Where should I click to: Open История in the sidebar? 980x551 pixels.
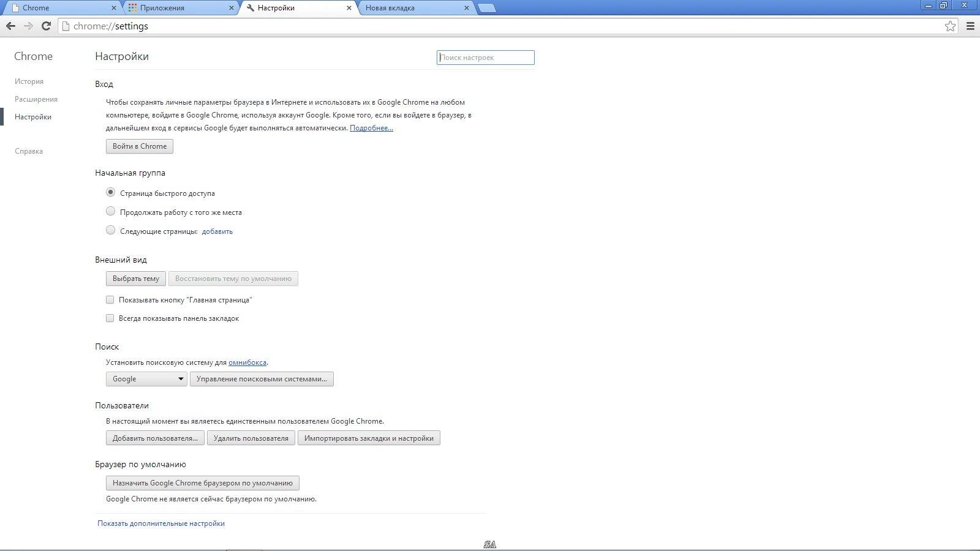(x=29, y=81)
